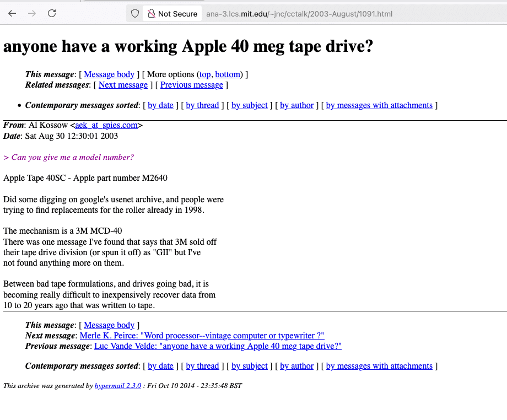Image resolution: width=507 pixels, height=420 pixels.
Task: Open upper 'by messages with attachments' link
Action: pyautogui.click(x=379, y=105)
